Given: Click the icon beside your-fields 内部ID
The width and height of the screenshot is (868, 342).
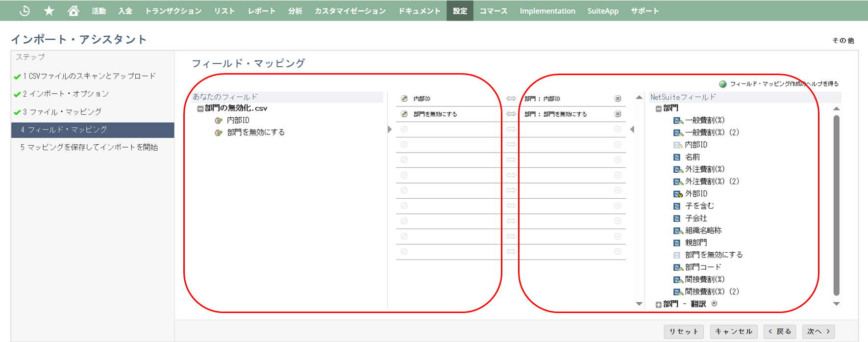Looking at the screenshot, I should 219,120.
